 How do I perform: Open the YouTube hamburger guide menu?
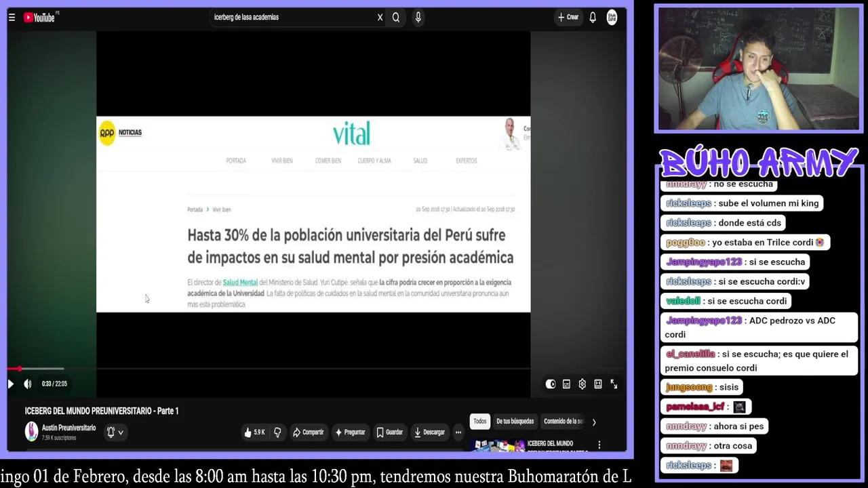click(12, 18)
